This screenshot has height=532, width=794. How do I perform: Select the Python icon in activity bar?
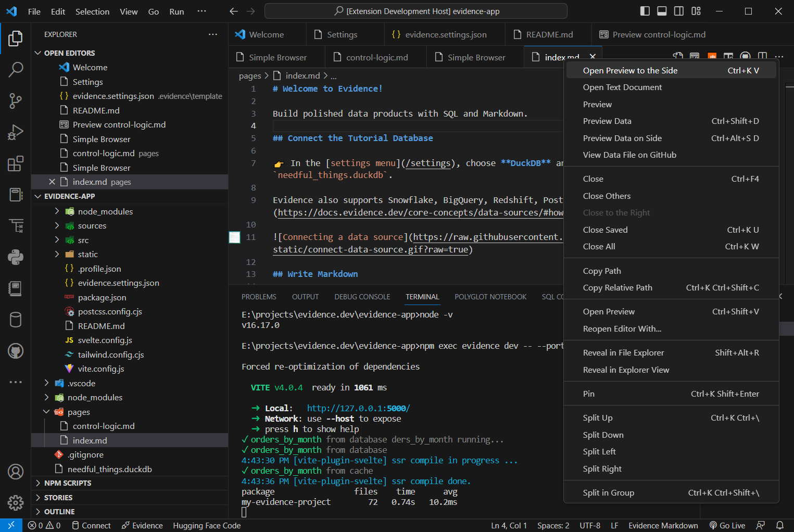pos(15,257)
